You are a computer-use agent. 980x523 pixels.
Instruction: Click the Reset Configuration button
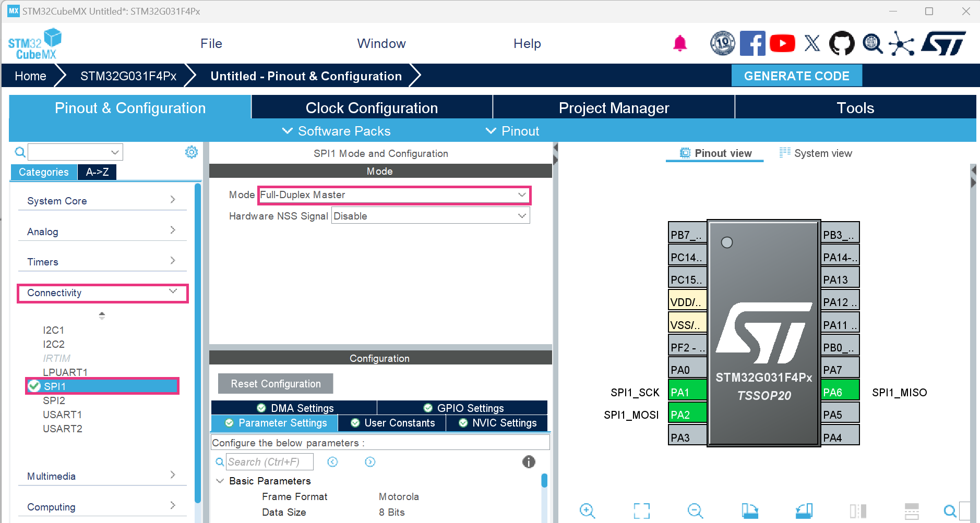coord(276,384)
